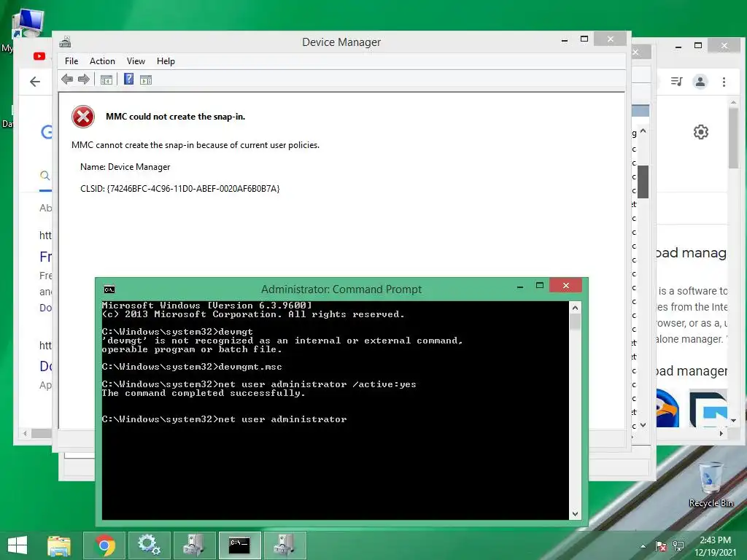Click down chevron in background list scrollbar
Image resolution: width=747 pixels, height=560 pixels.
pos(643,425)
